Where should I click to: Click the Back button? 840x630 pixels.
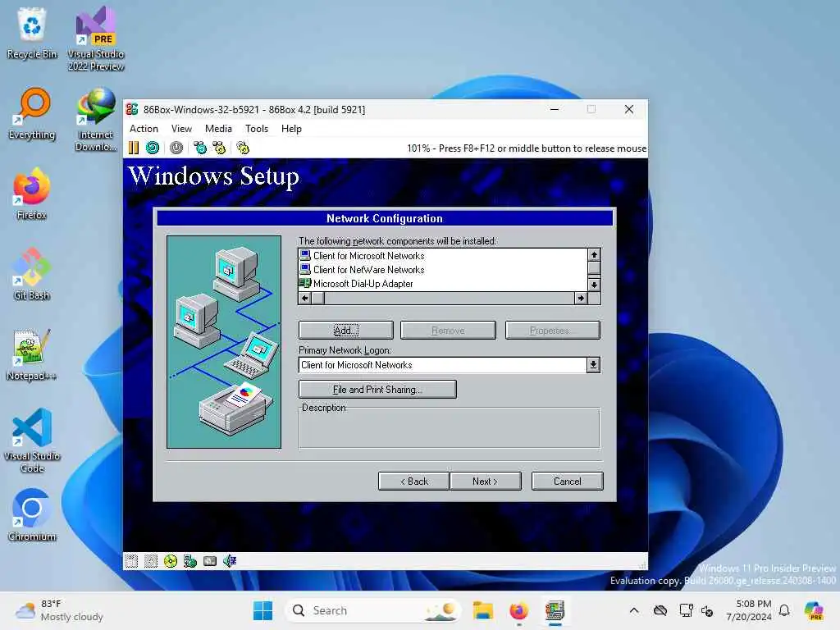pyautogui.click(x=414, y=481)
